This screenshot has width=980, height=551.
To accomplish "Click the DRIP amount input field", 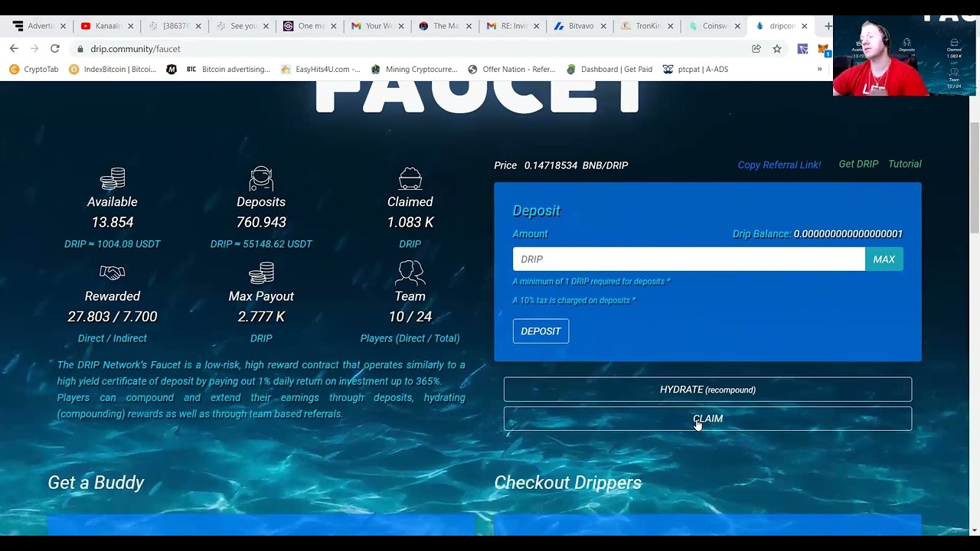I will pos(688,259).
